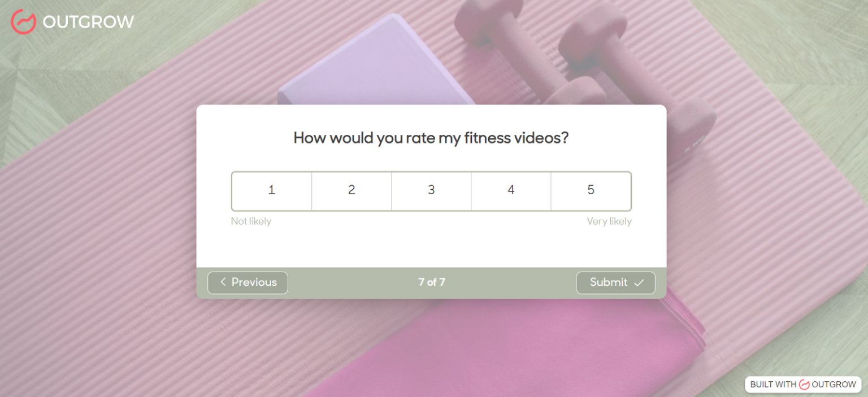Select rating 1 on the scale
This screenshot has width=868, height=397.
(272, 190)
